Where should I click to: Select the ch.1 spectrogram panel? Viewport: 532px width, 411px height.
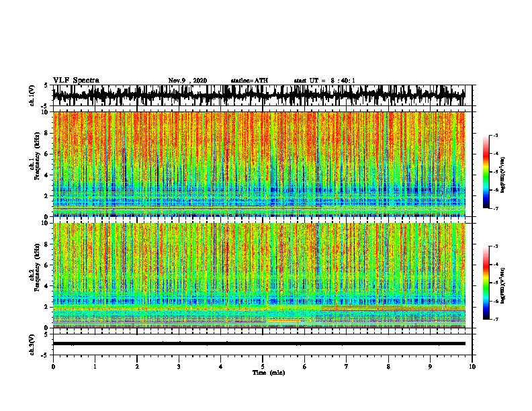point(259,164)
